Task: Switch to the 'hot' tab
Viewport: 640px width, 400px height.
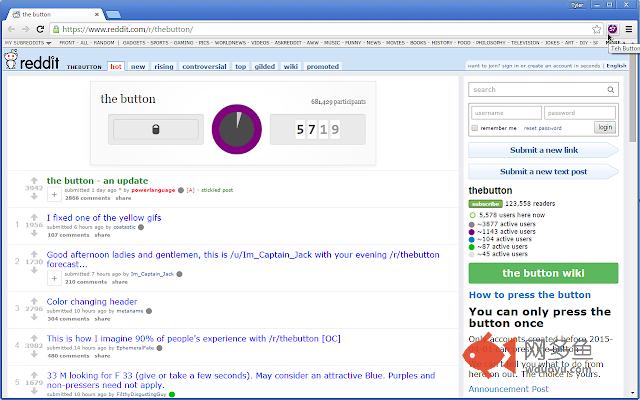Action: click(116, 67)
